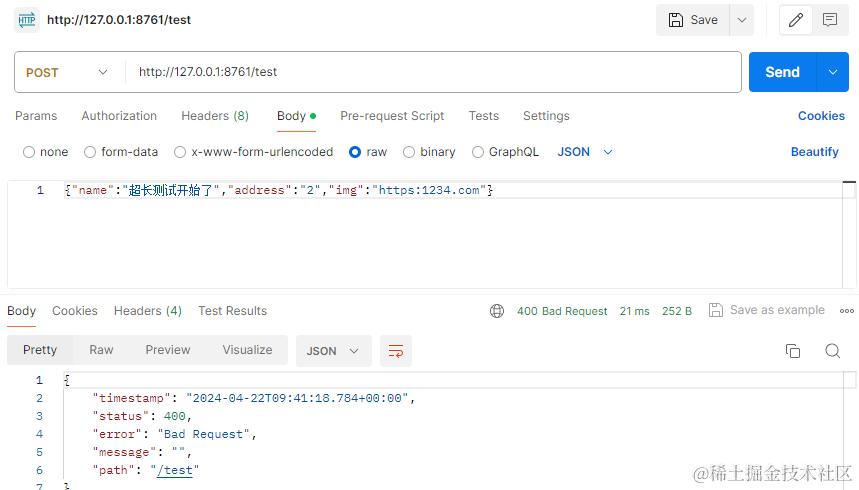This screenshot has width=859, height=490.
Task: Open the request Body tab
Action: pyautogui.click(x=296, y=116)
